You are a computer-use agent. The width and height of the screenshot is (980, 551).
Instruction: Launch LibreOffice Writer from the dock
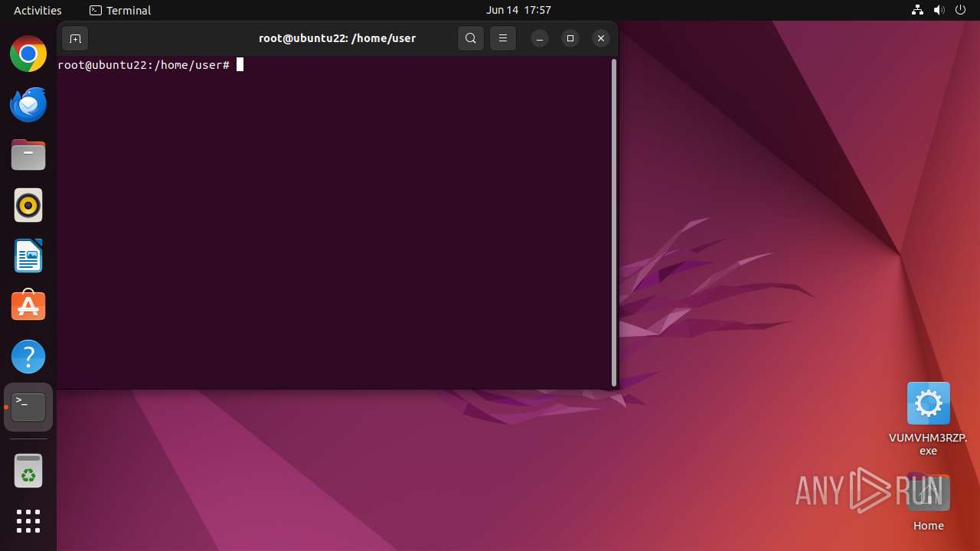click(28, 256)
